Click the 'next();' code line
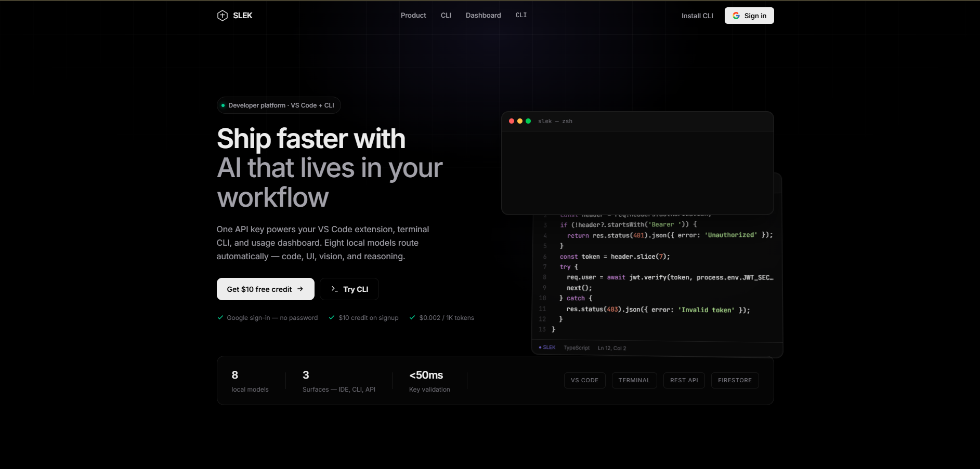980x469 pixels. click(x=579, y=288)
